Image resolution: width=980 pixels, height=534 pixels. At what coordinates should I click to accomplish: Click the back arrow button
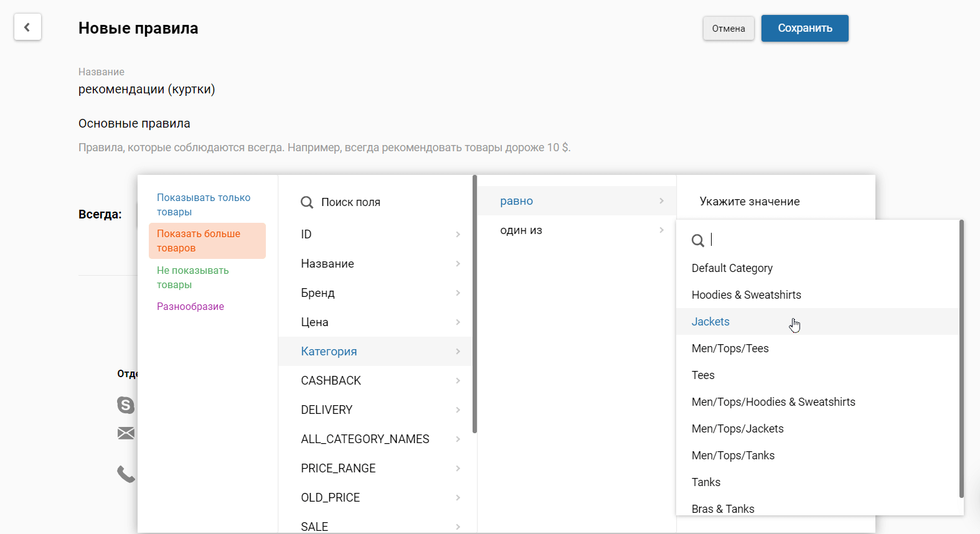[x=27, y=27]
